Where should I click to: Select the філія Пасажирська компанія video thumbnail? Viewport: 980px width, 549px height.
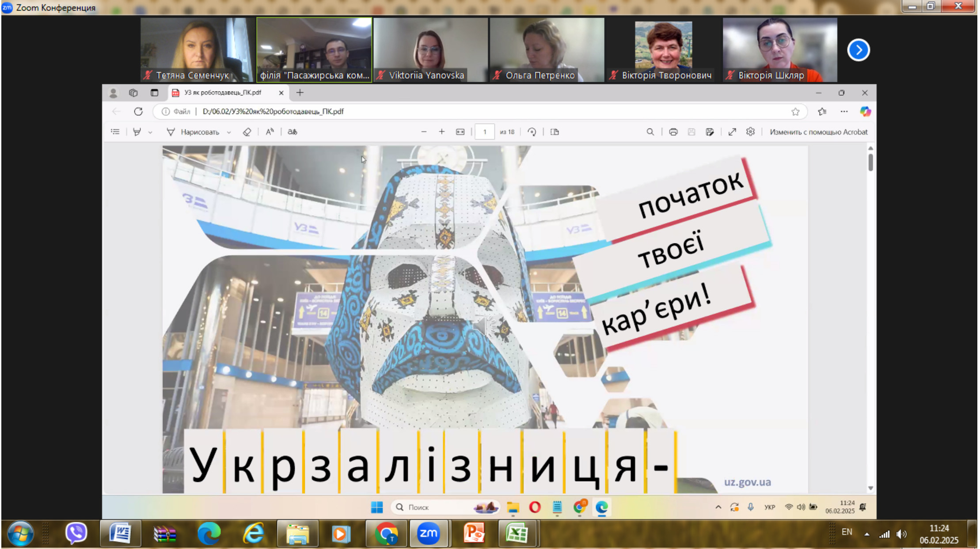[314, 50]
